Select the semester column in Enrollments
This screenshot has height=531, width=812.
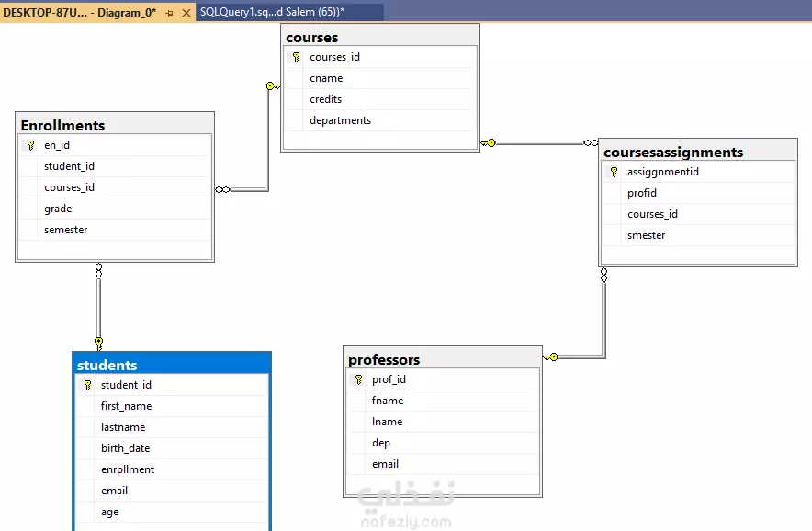point(115,230)
